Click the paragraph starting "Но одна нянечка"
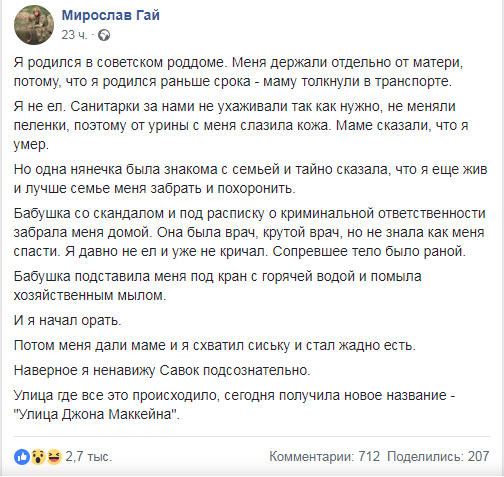The image size is (504, 477). point(250,179)
